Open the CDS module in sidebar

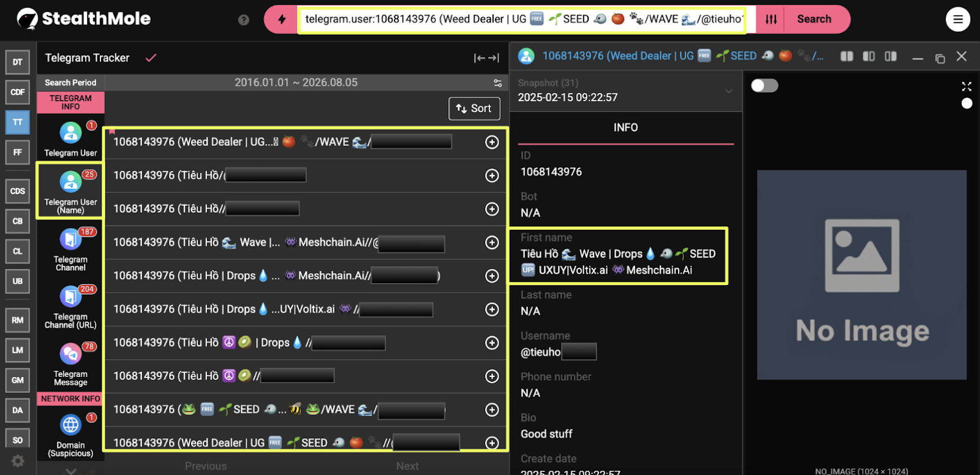click(x=18, y=191)
